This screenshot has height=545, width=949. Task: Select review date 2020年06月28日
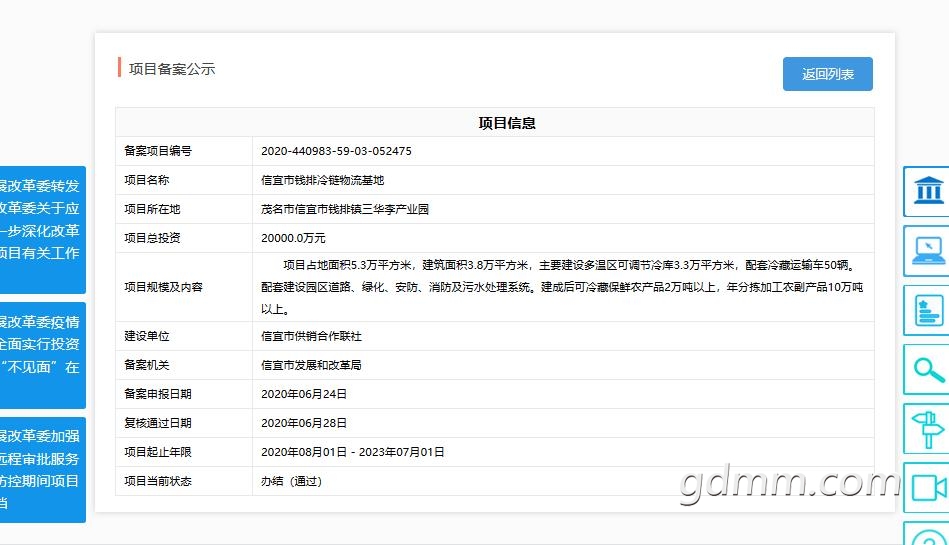pyautogui.click(x=304, y=423)
